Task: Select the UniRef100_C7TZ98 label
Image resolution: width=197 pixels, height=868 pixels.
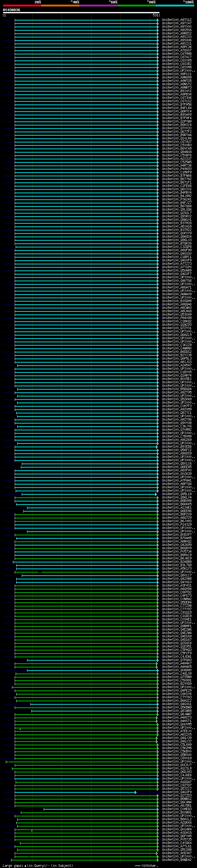Action: [177, 606]
